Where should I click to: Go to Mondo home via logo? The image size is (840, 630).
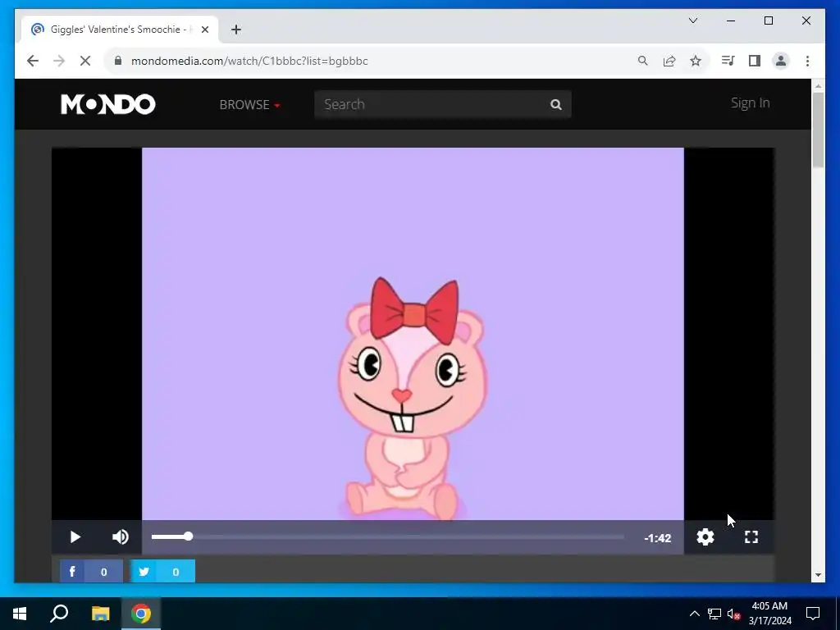point(107,104)
